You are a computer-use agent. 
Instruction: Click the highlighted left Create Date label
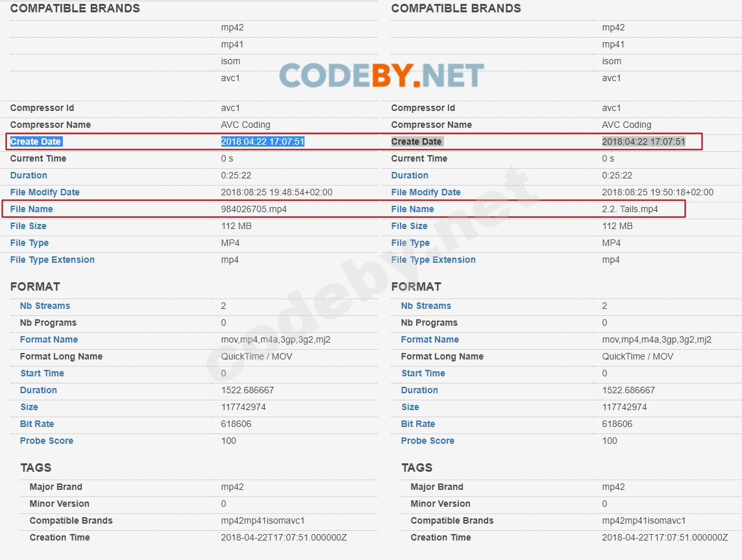tap(36, 141)
